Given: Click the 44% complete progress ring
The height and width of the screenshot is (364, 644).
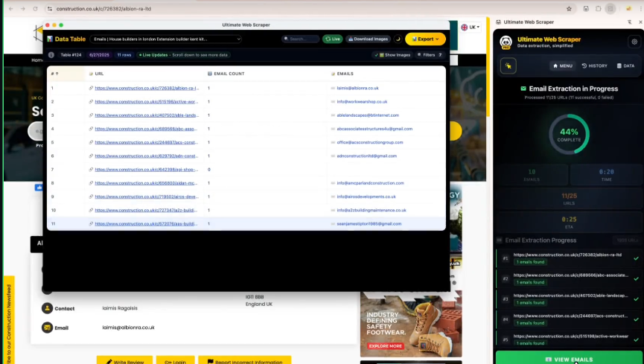Looking at the screenshot, I should click(569, 134).
